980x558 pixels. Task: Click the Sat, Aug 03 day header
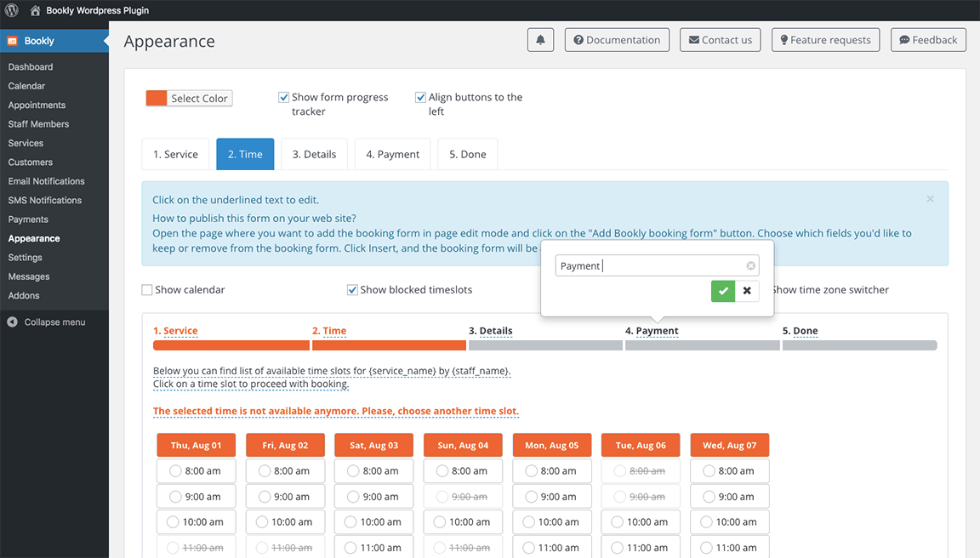pos(373,446)
